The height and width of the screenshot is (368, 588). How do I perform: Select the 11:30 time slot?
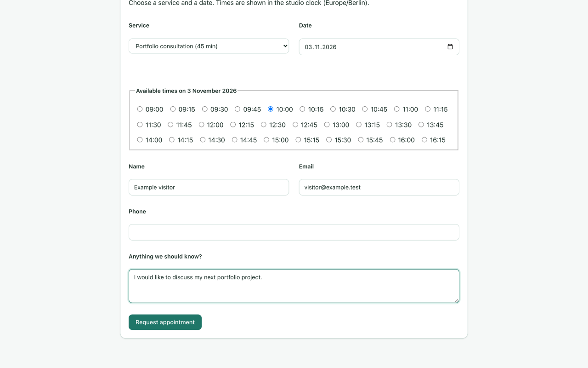click(140, 125)
